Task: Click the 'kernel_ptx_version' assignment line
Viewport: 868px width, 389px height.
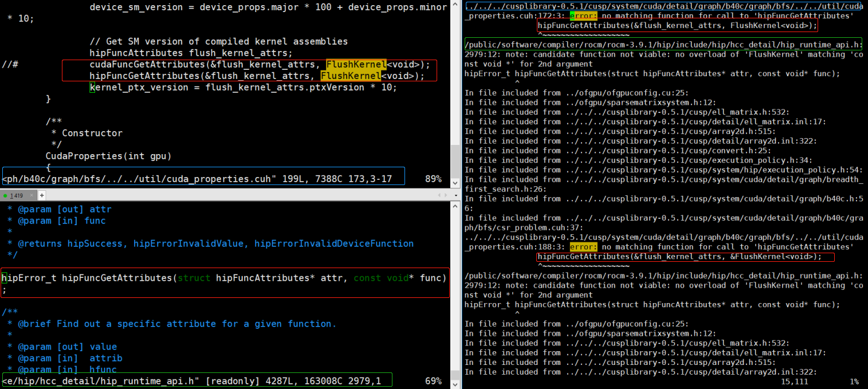Action: tap(243, 87)
